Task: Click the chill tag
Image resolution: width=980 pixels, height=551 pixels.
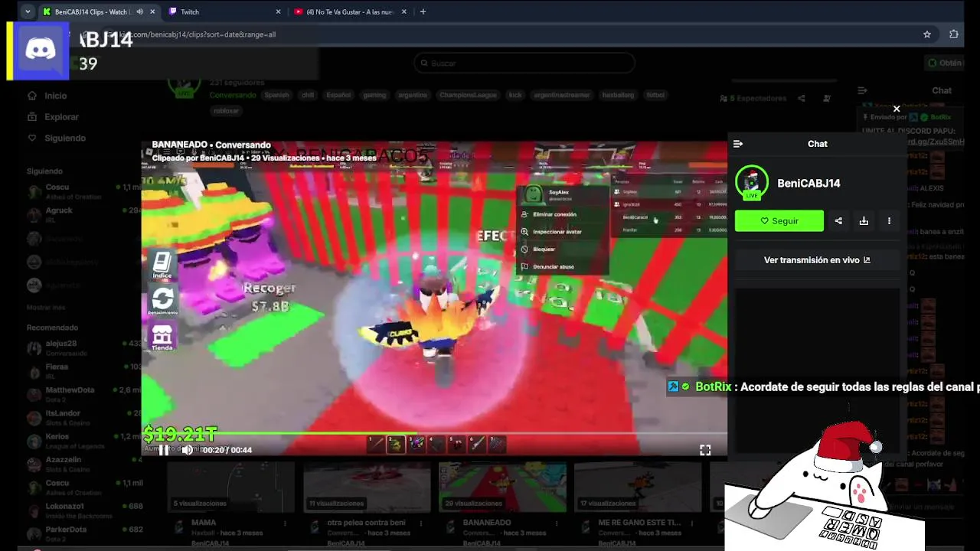Action: pyautogui.click(x=308, y=95)
